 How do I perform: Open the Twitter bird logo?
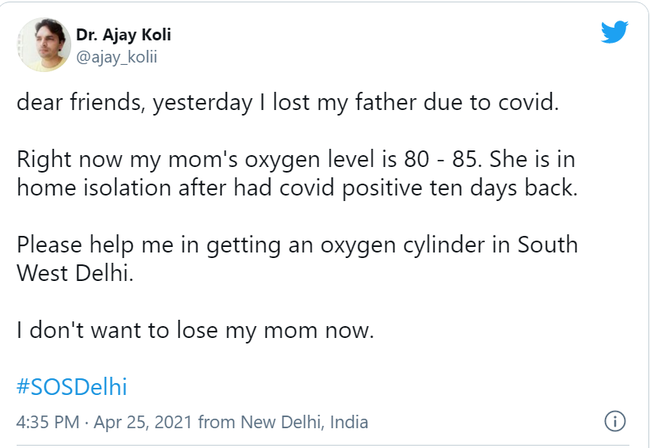pyautogui.click(x=614, y=33)
